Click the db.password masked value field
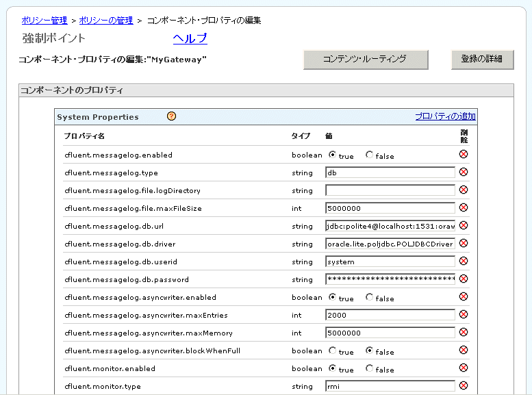532x395 pixels. tap(390, 279)
